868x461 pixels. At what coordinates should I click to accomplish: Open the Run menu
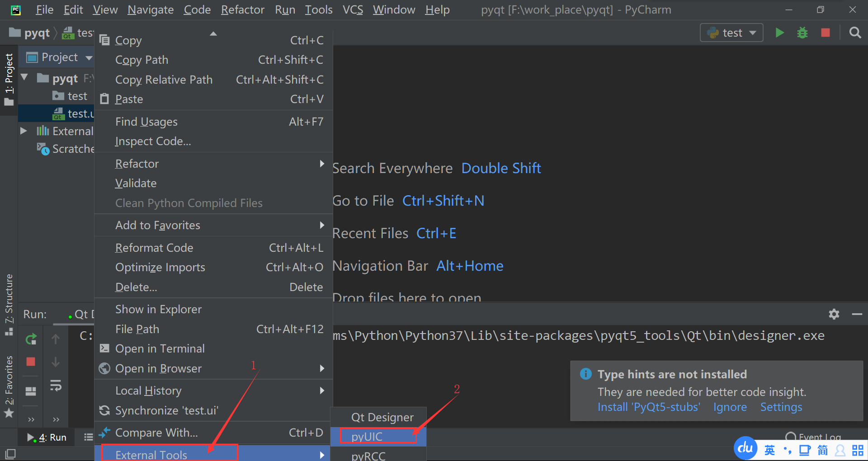[x=285, y=9]
